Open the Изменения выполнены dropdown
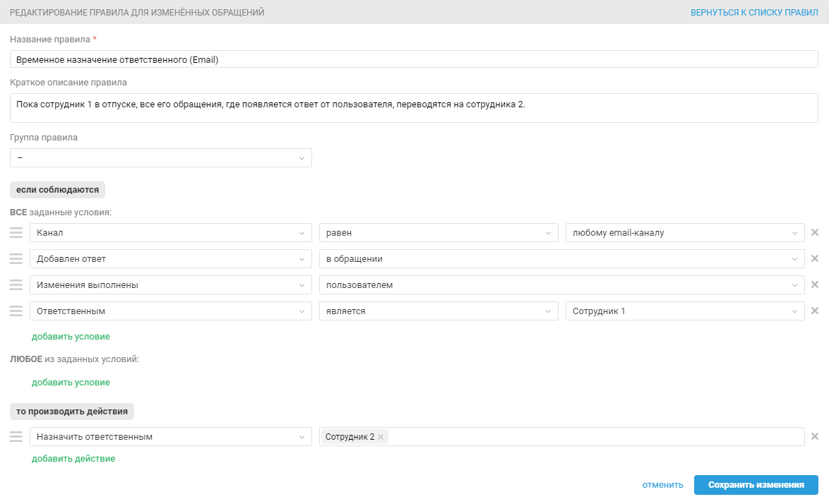The image size is (829, 504). pos(171,284)
